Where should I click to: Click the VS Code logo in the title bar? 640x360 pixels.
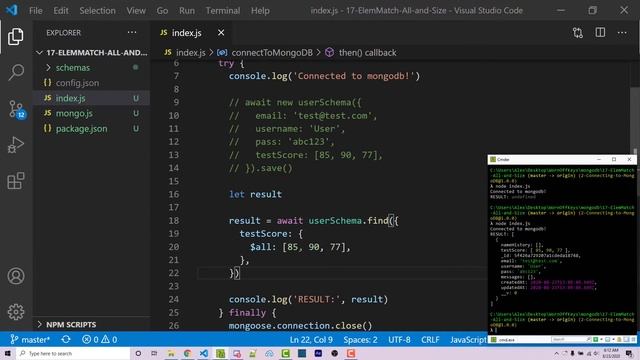coord(12,10)
